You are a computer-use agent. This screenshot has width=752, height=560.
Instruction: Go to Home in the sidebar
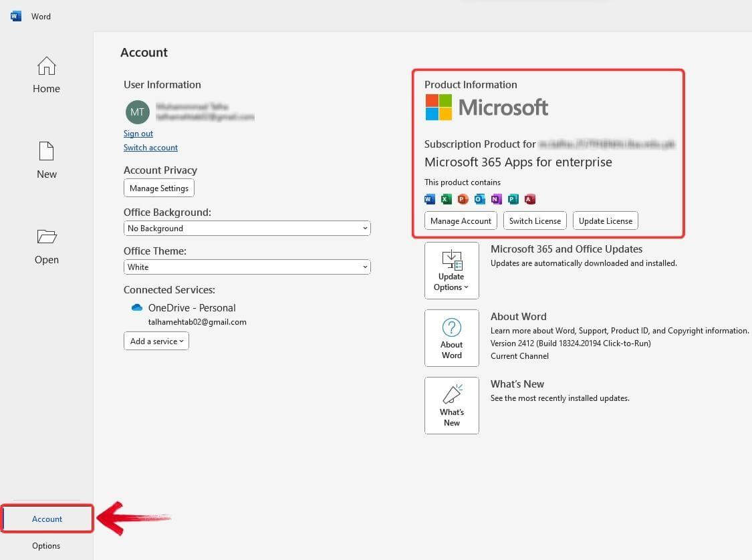47,76
